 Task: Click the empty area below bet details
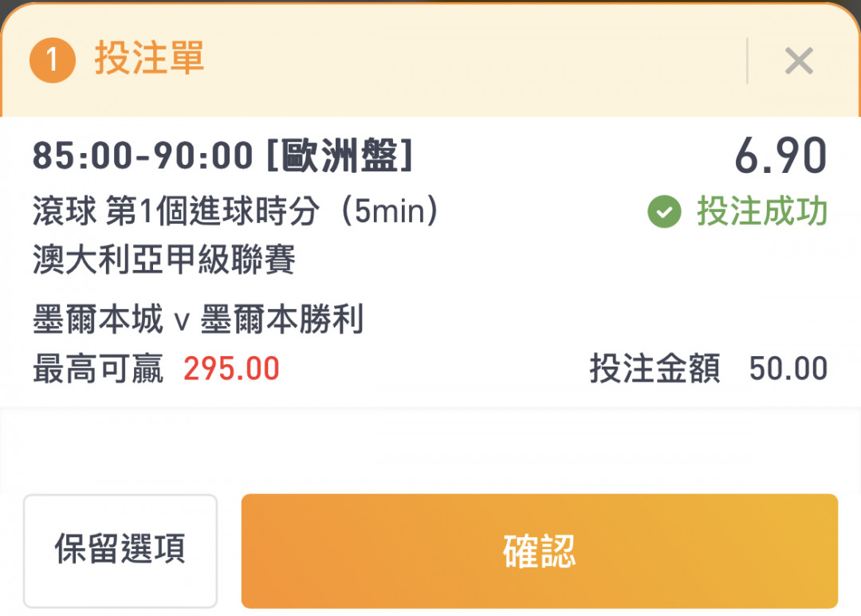[431, 450]
